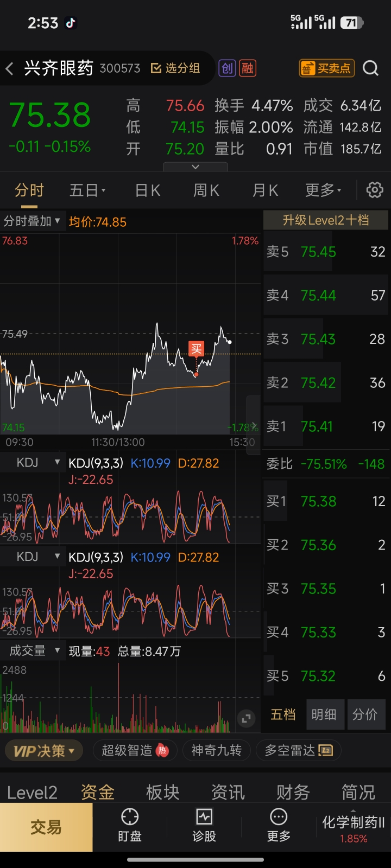391x868 pixels.
Task: Open 资讯 news tab
Action: pyautogui.click(x=228, y=793)
